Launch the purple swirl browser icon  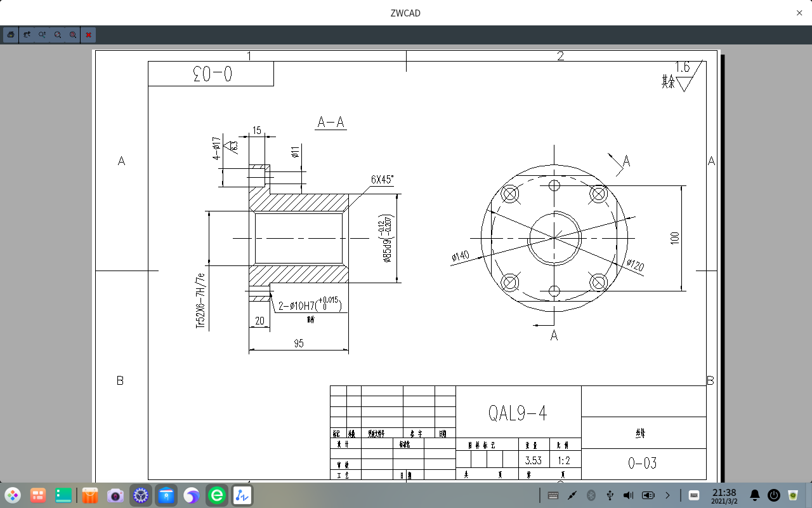[x=192, y=495]
